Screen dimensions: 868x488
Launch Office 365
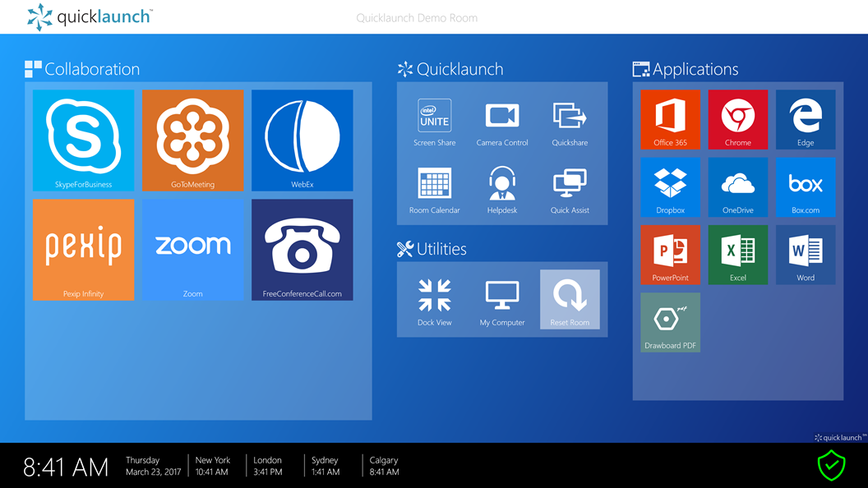click(671, 119)
